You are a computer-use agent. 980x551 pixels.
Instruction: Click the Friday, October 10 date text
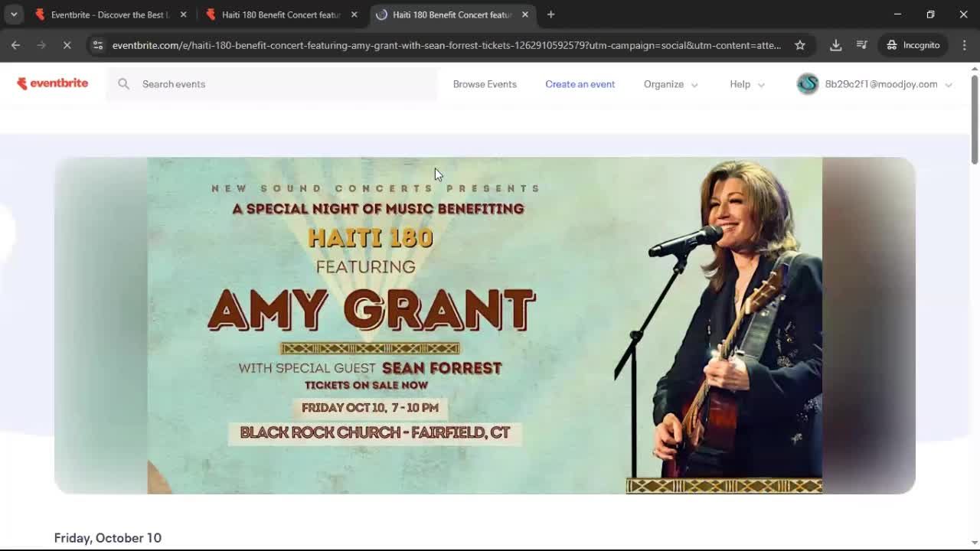click(x=108, y=538)
